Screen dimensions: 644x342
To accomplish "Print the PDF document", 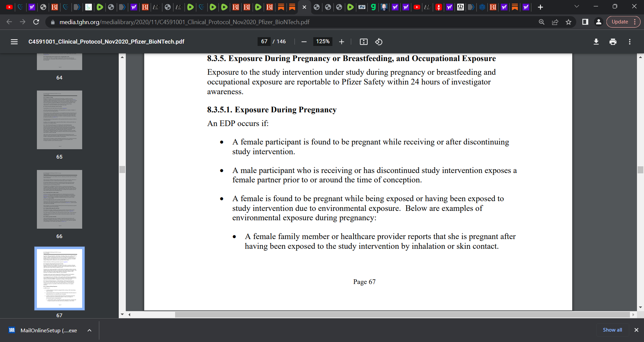I will pos(613,42).
